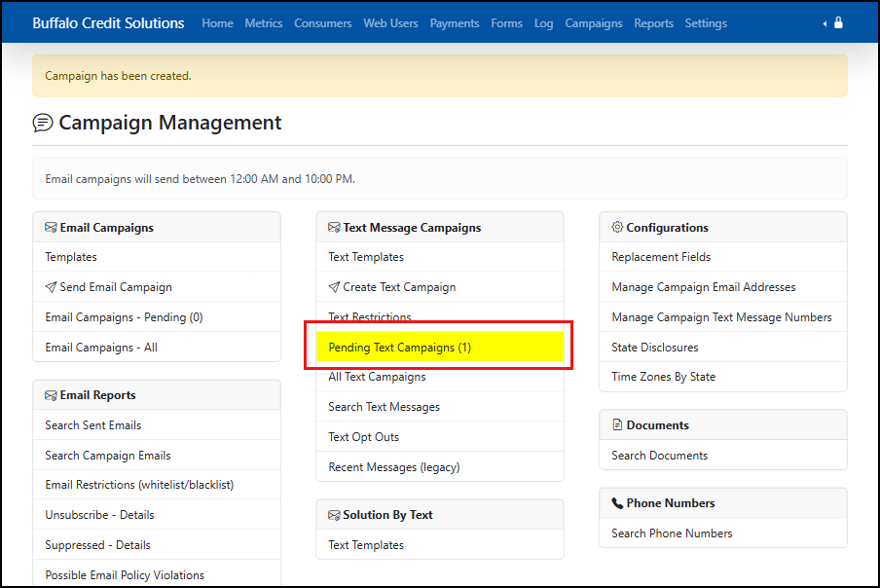
Task: Click the envelope icon next to Solution By Text
Action: (334, 514)
